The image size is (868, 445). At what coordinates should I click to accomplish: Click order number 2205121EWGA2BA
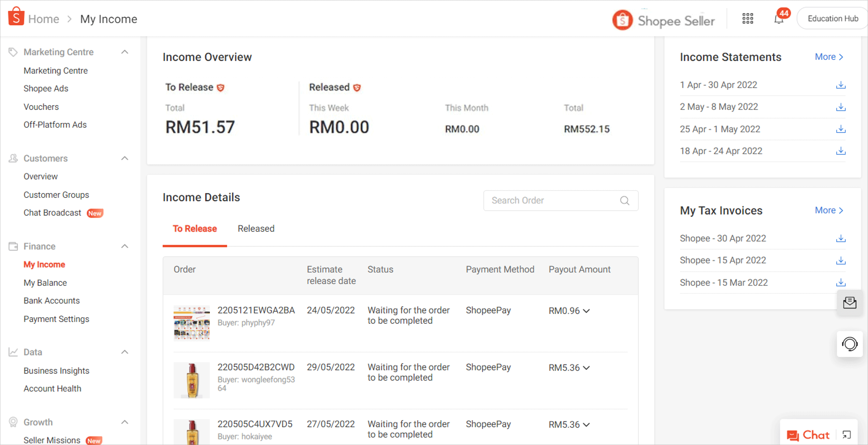tap(256, 310)
